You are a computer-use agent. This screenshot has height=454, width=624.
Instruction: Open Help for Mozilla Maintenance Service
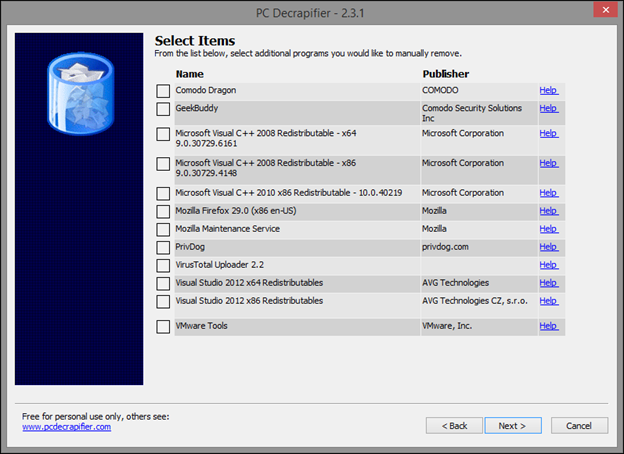pyautogui.click(x=549, y=229)
